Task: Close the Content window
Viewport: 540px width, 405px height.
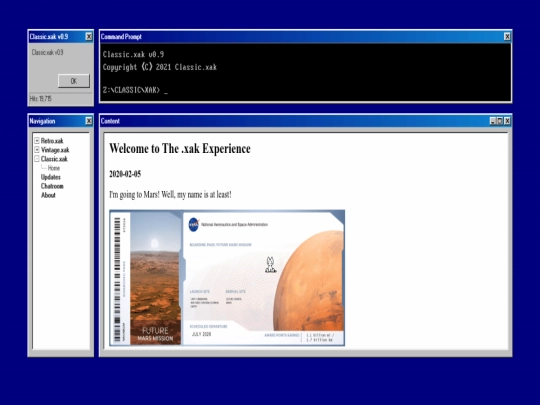Action: pyautogui.click(x=507, y=121)
